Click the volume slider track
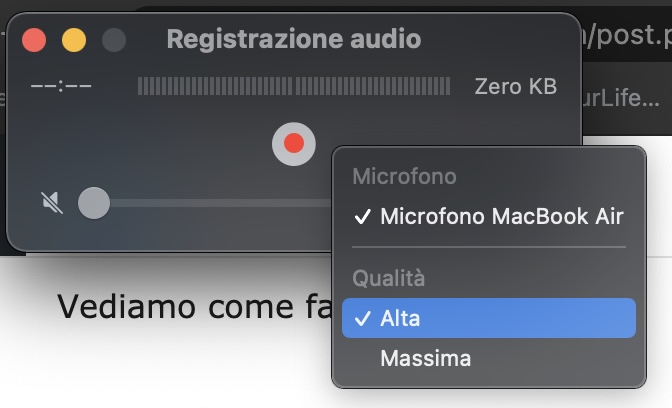The height and width of the screenshot is (408, 672). pyautogui.click(x=220, y=203)
